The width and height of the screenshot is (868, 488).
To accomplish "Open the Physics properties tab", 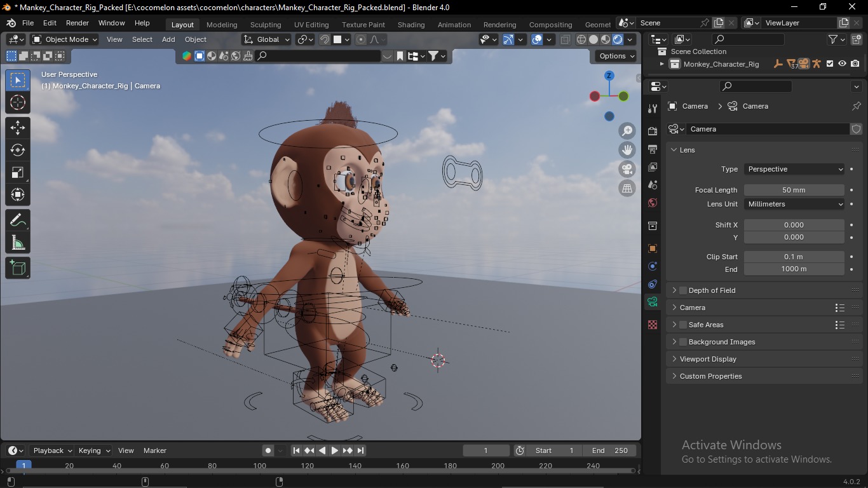I will [x=653, y=266].
